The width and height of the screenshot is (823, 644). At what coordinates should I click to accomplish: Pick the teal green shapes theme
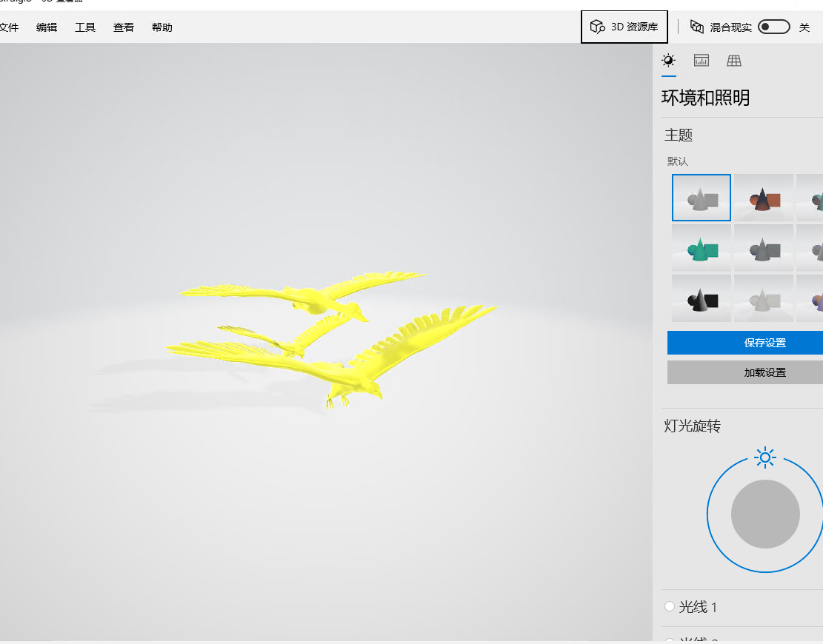click(x=702, y=248)
